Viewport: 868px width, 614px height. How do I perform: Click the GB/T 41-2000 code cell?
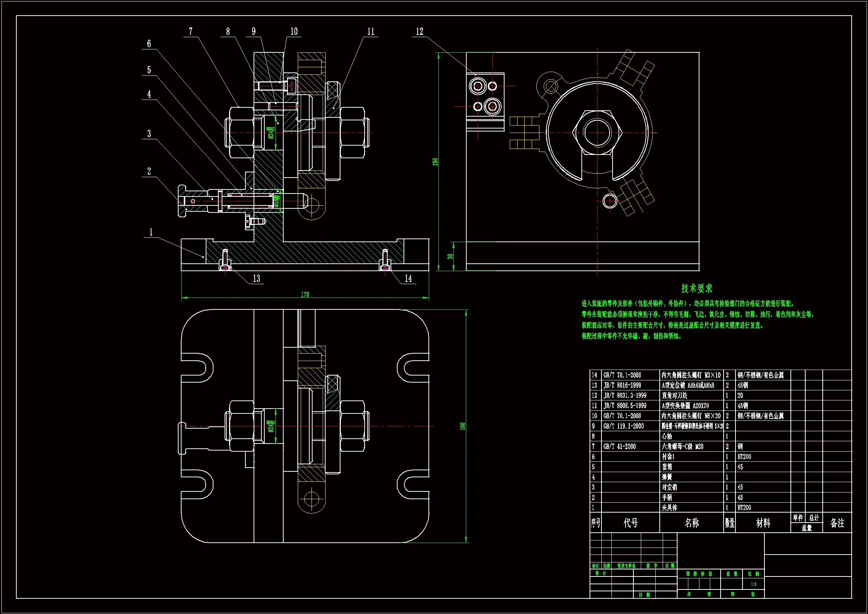619,446
